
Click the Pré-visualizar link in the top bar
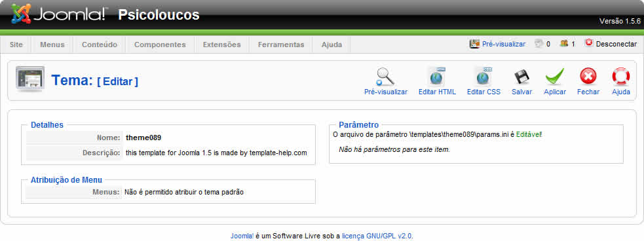[504, 45]
